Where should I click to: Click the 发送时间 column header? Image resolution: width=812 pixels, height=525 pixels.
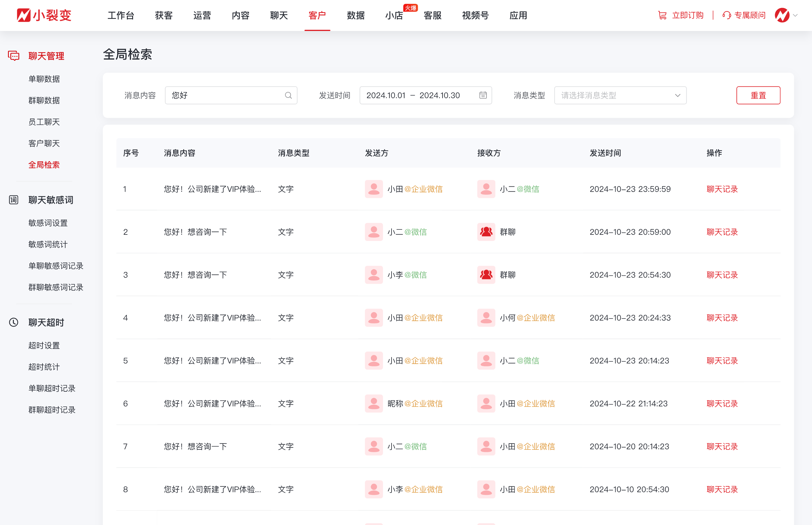(605, 153)
